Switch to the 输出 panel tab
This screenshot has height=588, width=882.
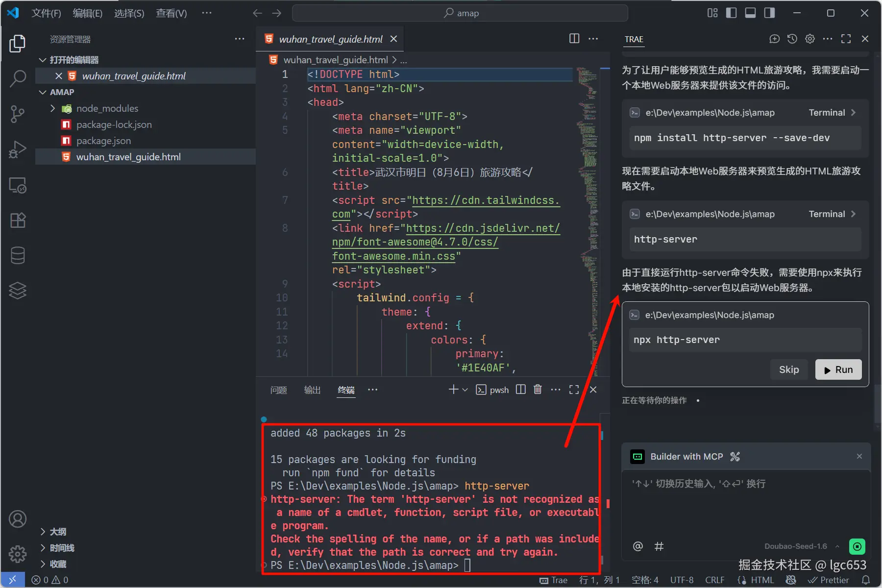(312, 390)
